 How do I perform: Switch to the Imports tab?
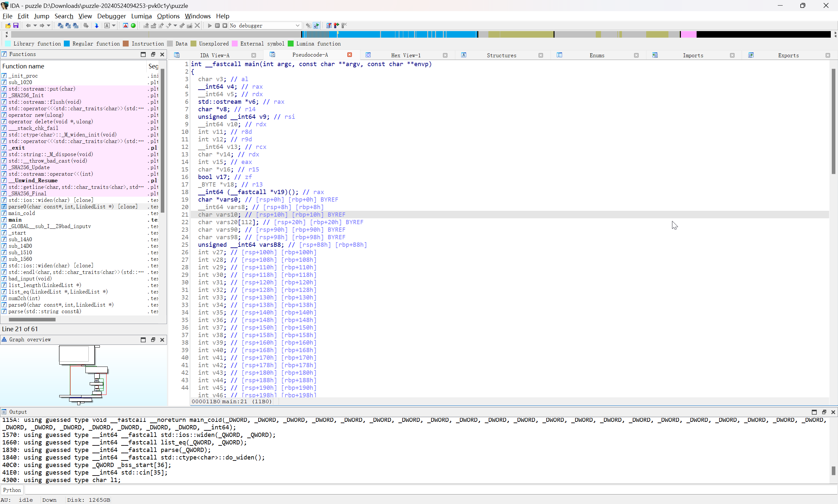point(693,55)
